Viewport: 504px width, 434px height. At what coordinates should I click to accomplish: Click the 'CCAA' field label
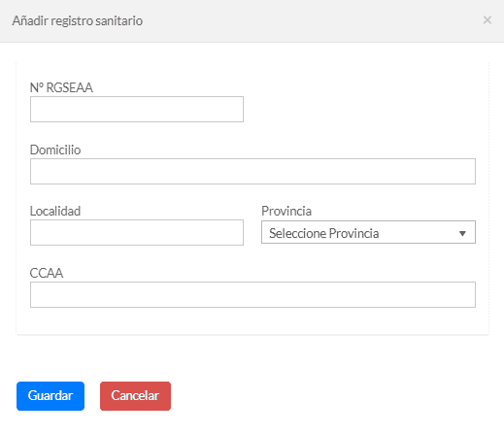tap(47, 273)
